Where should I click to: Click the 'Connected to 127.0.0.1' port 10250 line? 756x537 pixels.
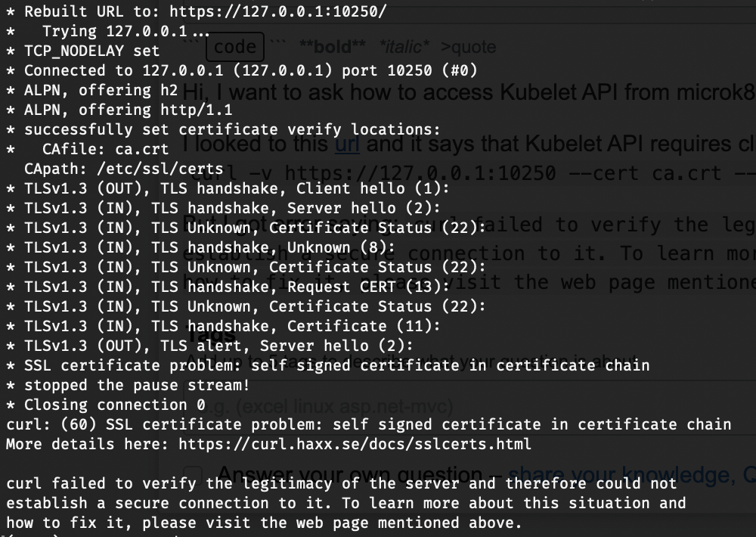point(242,70)
